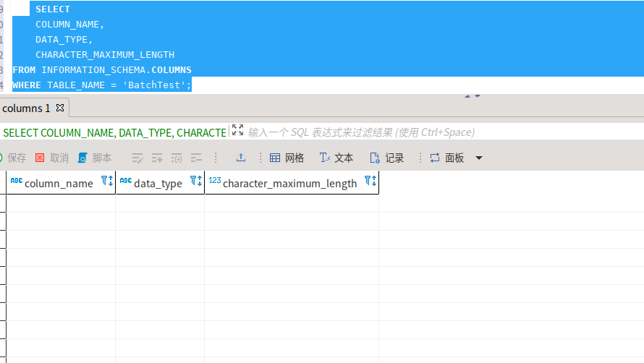Select the columns 1 result tab

point(27,108)
